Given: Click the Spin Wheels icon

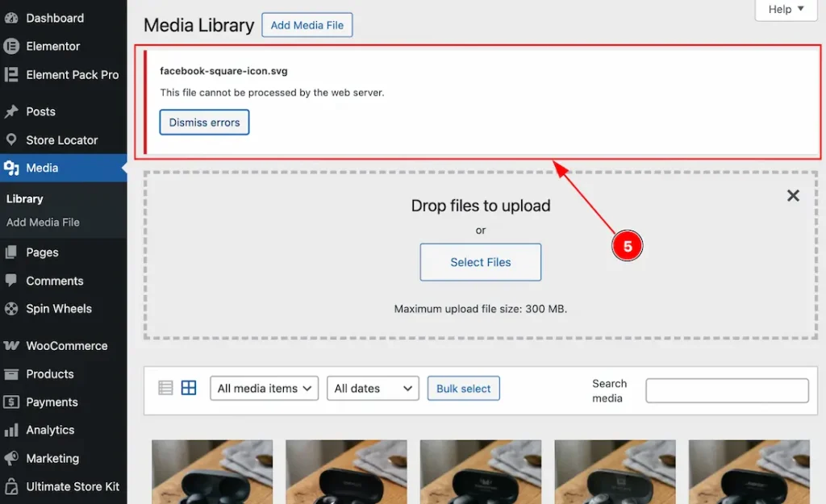Looking at the screenshot, I should click(11, 309).
